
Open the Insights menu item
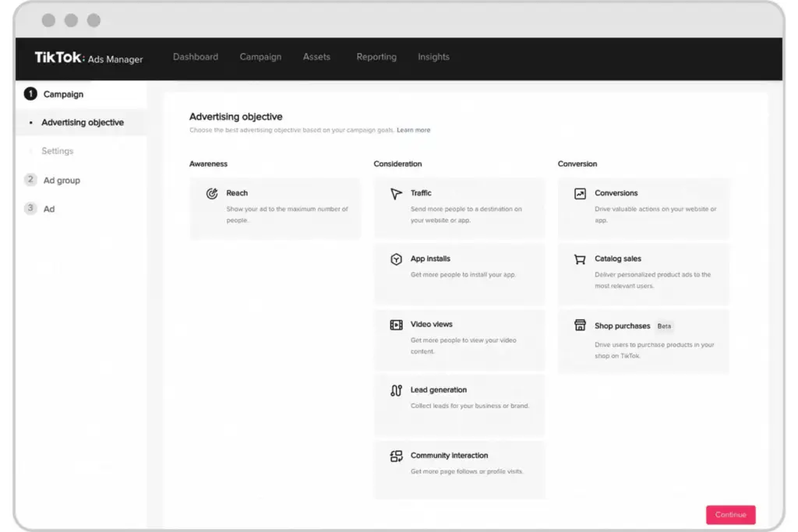tap(433, 57)
